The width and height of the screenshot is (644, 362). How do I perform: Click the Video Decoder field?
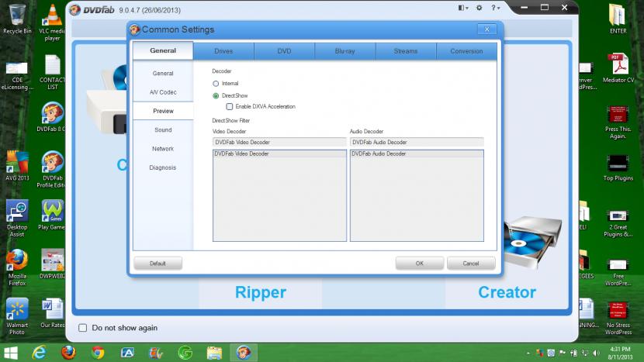point(279,143)
